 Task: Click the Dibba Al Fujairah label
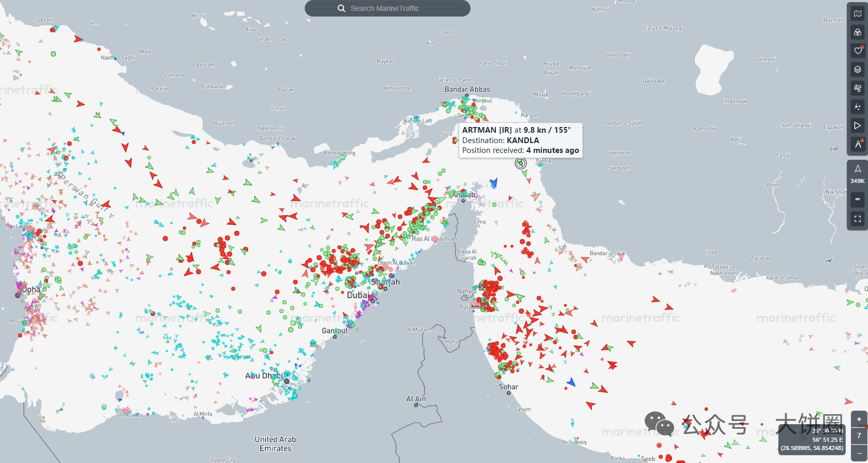pyautogui.click(x=467, y=255)
